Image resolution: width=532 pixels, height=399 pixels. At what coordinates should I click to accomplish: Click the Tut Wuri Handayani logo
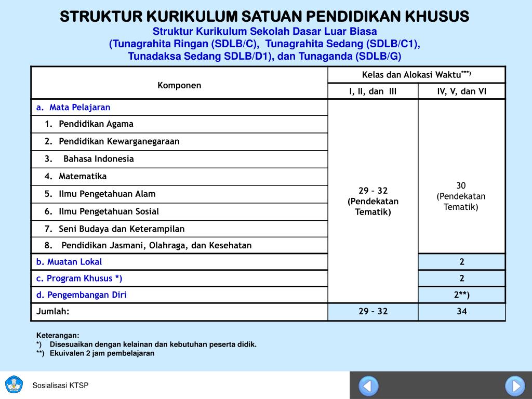click(x=14, y=384)
